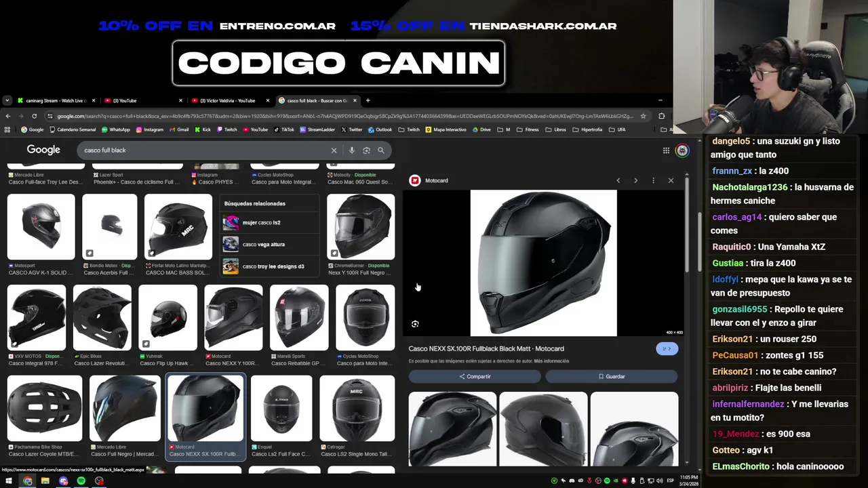Search inside image with the lens icon on preview
Viewport: 868px width, 488px height.
coord(415,324)
